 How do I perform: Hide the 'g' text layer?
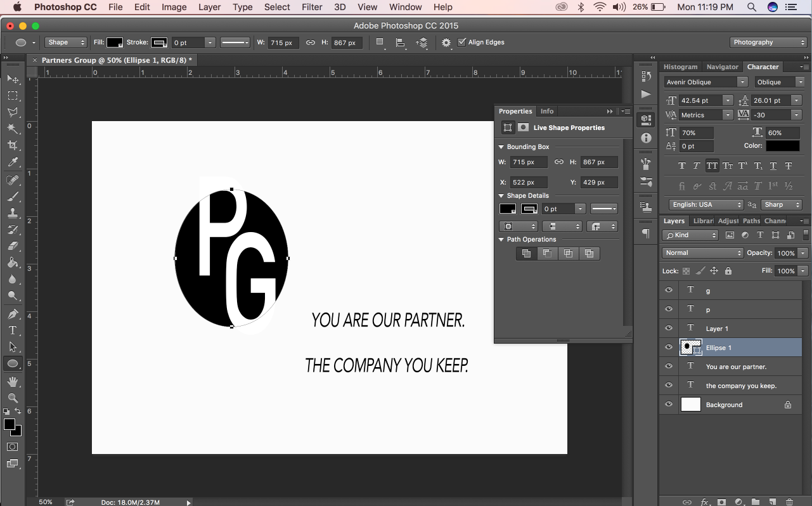pos(668,290)
